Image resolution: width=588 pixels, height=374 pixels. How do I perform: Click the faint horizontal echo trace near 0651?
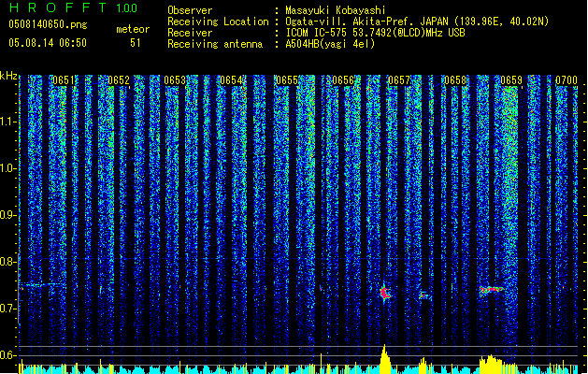42,285
